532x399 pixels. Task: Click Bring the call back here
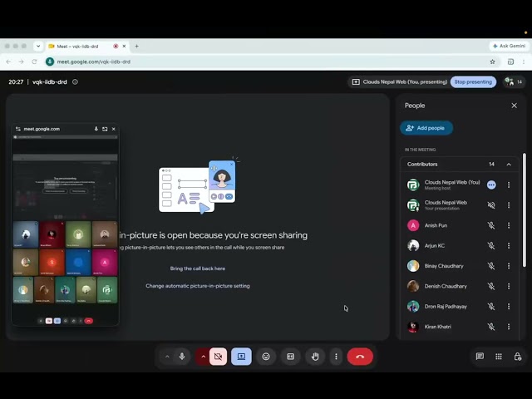tap(198, 268)
